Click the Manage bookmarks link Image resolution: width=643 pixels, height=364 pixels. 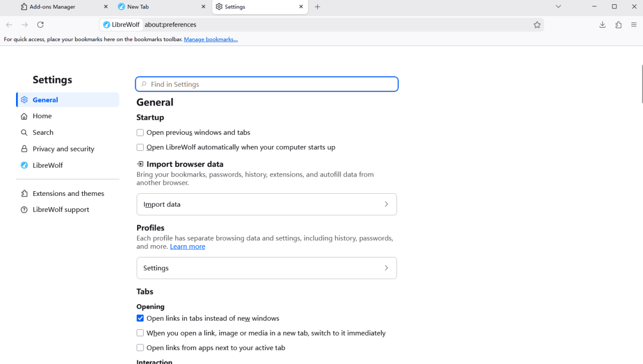(x=211, y=40)
